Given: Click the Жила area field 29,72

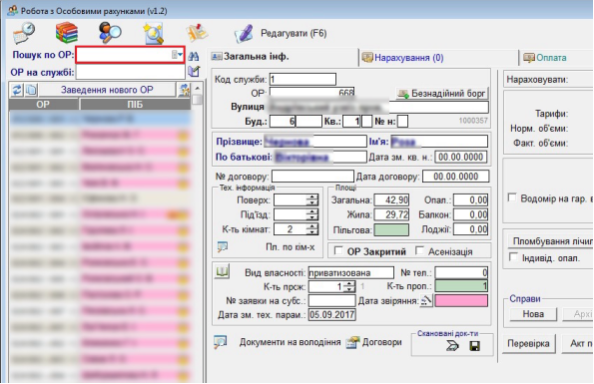Looking at the screenshot, I should (x=391, y=215).
